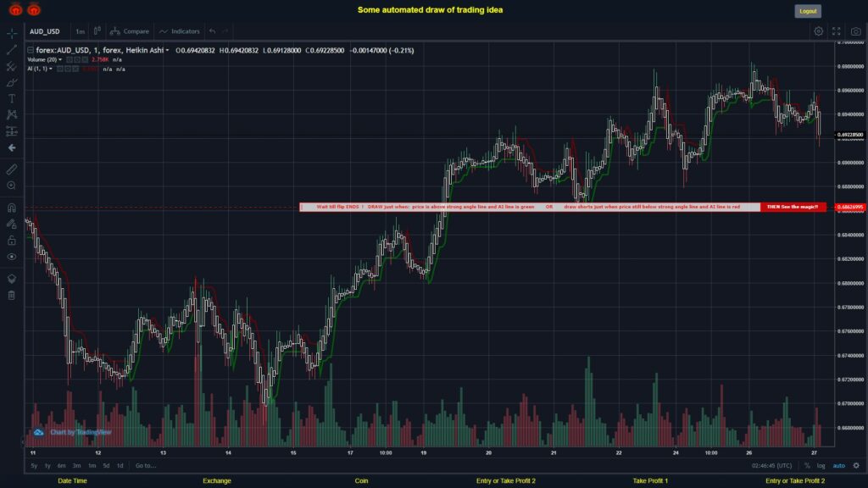
Task: Toggle stay in drawing mode
Action: click(12, 224)
